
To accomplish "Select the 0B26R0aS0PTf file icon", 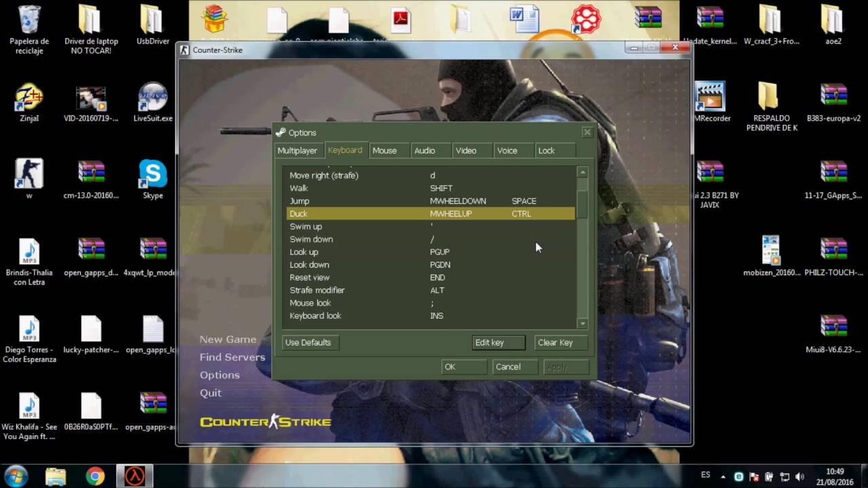I will click(x=91, y=407).
